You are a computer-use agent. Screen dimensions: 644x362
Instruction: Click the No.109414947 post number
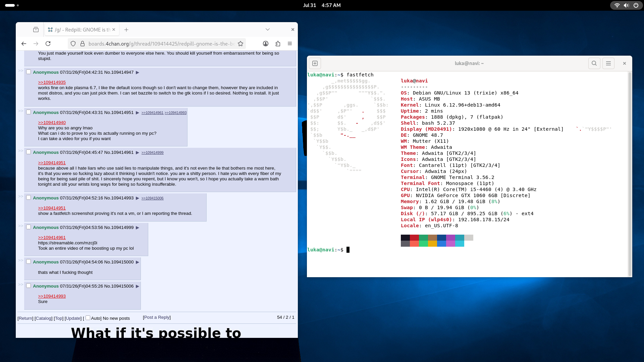tap(119, 72)
